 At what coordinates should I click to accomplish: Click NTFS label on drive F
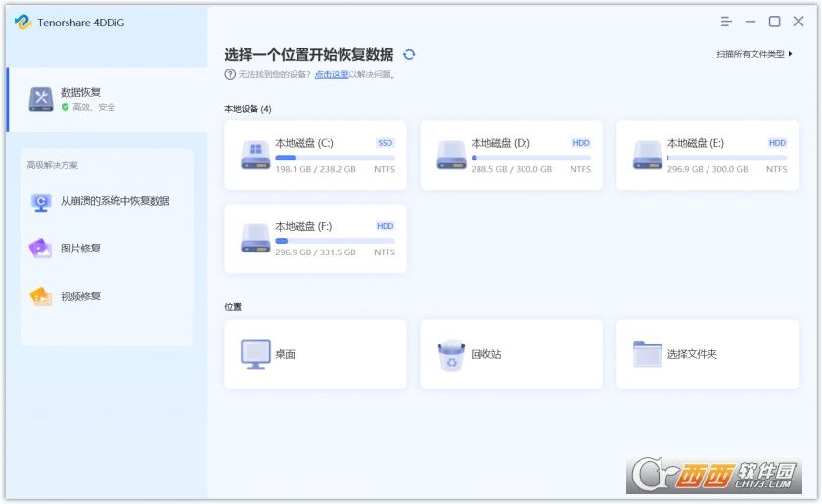[x=385, y=252]
